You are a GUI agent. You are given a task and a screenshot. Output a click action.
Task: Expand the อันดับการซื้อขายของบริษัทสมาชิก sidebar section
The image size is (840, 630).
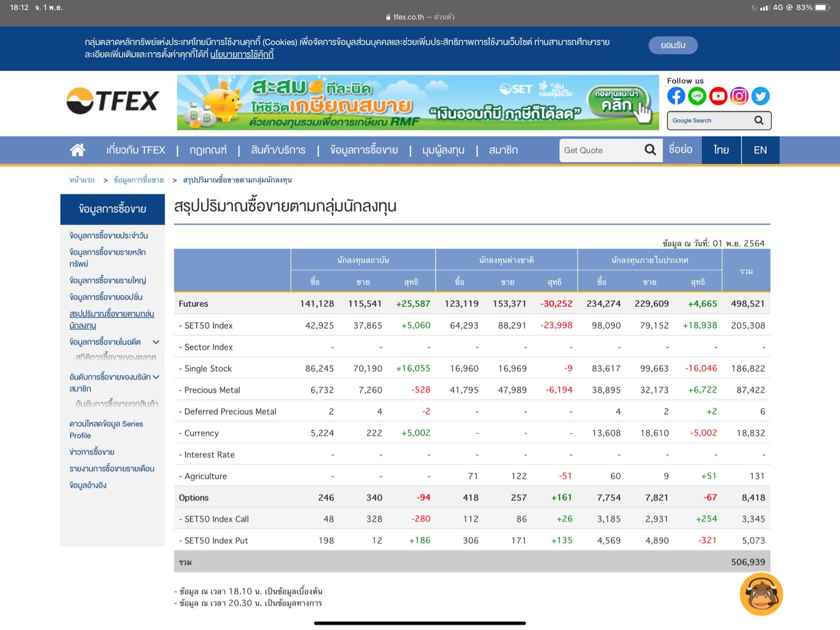coord(156,377)
